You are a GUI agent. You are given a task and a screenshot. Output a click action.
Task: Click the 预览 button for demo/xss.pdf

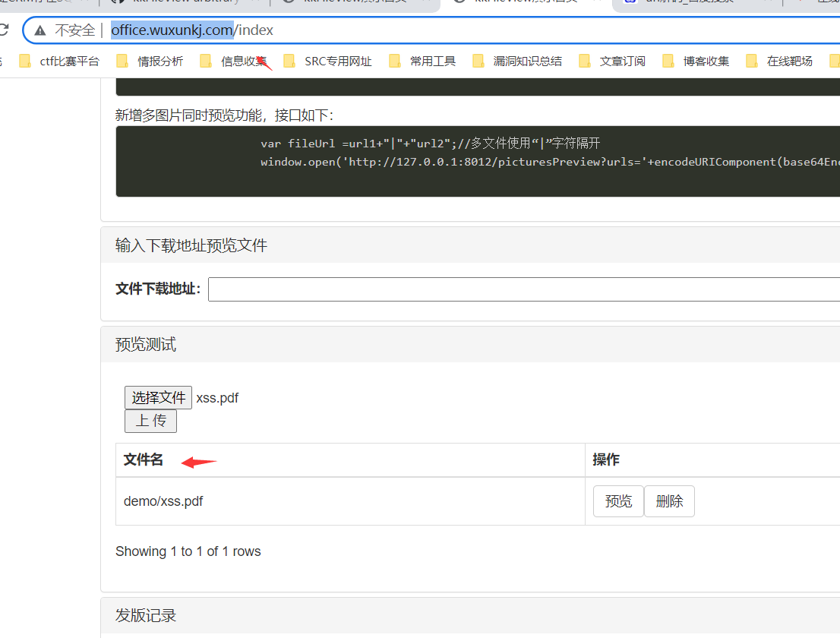tap(617, 501)
